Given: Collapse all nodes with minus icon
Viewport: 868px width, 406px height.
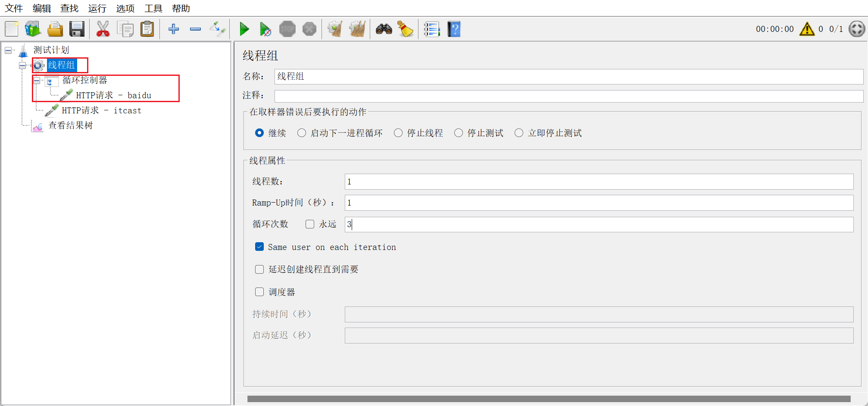Looking at the screenshot, I should (196, 29).
